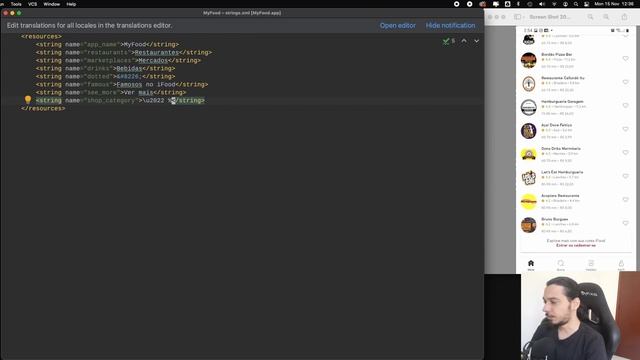Select the Let's Eat Hamburgueria name
This screenshot has height=360, width=640.
click(x=562, y=172)
